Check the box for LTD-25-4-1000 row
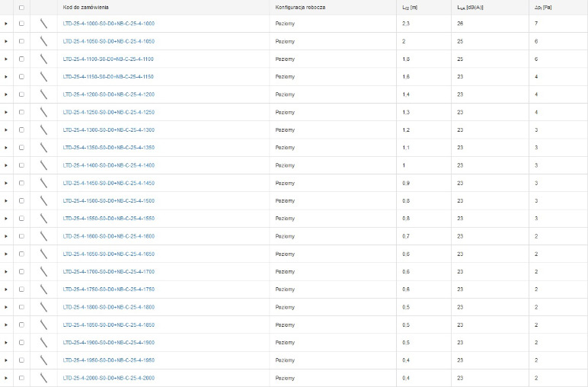This screenshot has height=387, width=588. [21, 24]
